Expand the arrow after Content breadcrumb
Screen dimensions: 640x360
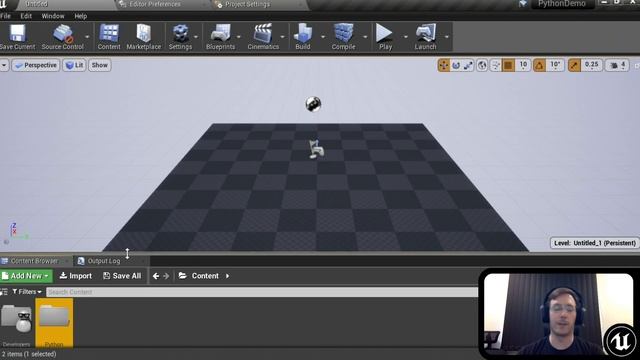[227, 276]
